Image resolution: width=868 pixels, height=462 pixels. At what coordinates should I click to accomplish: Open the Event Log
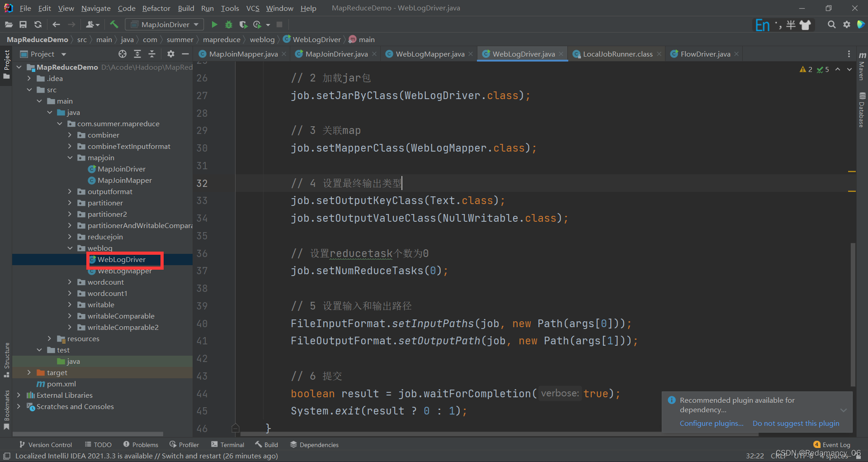pos(831,445)
